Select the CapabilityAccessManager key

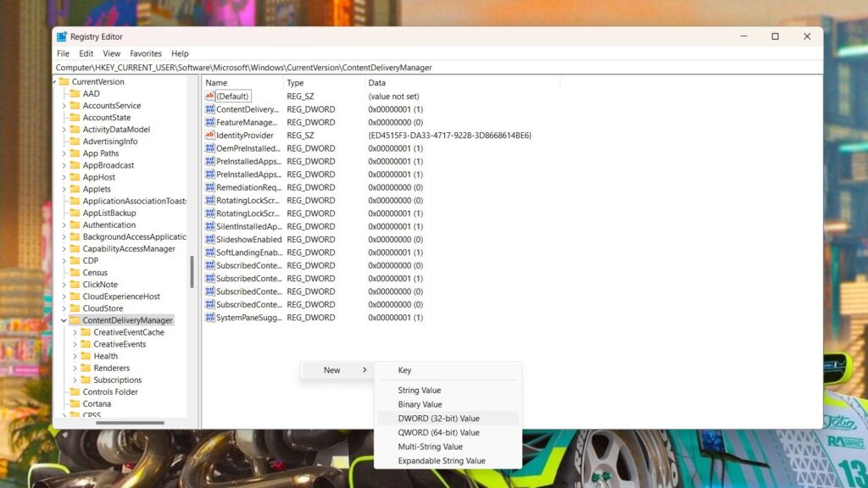pyautogui.click(x=129, y=249)
